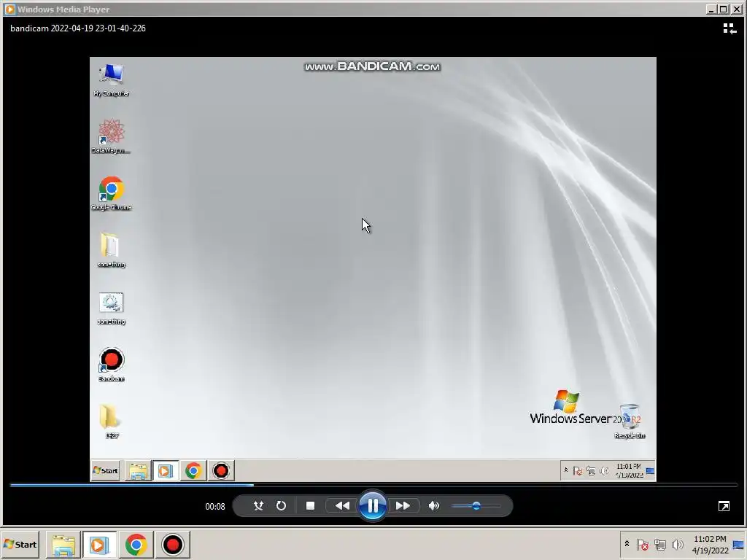Click Bandicam desktop icon in video
The height and width of the screenshot is (560, 747).
[112, 365]
